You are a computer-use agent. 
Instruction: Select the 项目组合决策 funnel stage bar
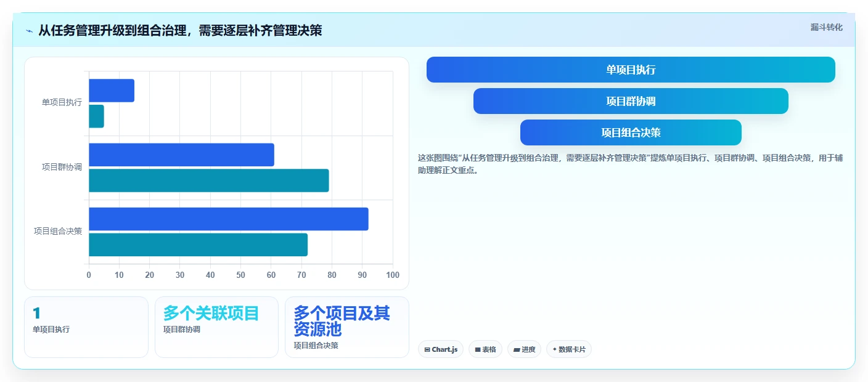coord(631,132)
